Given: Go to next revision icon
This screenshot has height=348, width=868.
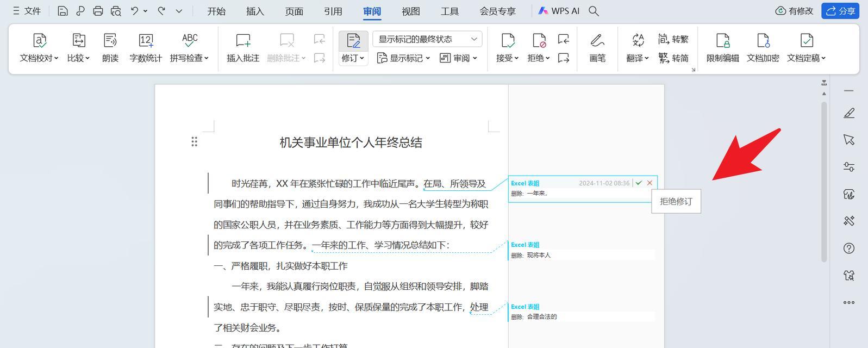Looking at the screenshot, I should click(564, 58).
